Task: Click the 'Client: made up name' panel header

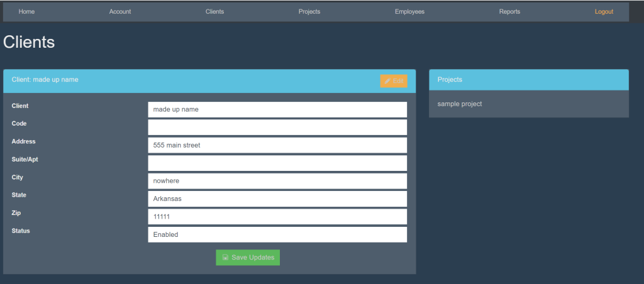Action: click(189, 80)
